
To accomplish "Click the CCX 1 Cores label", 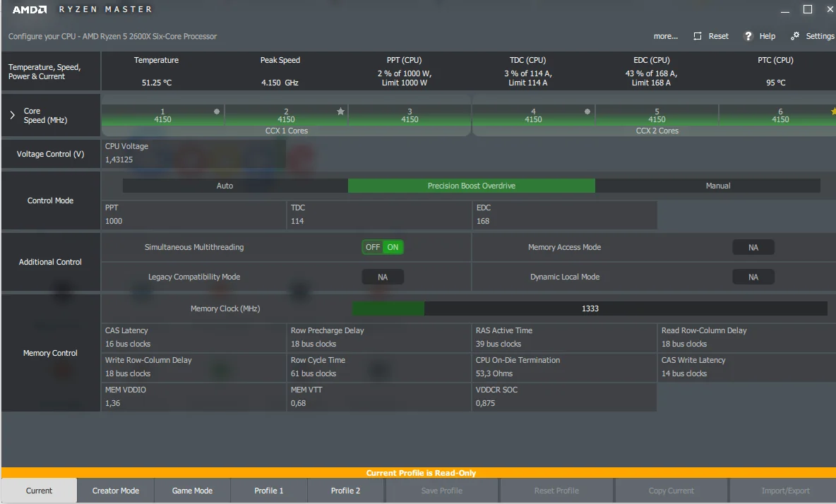I will click(286, 131).
